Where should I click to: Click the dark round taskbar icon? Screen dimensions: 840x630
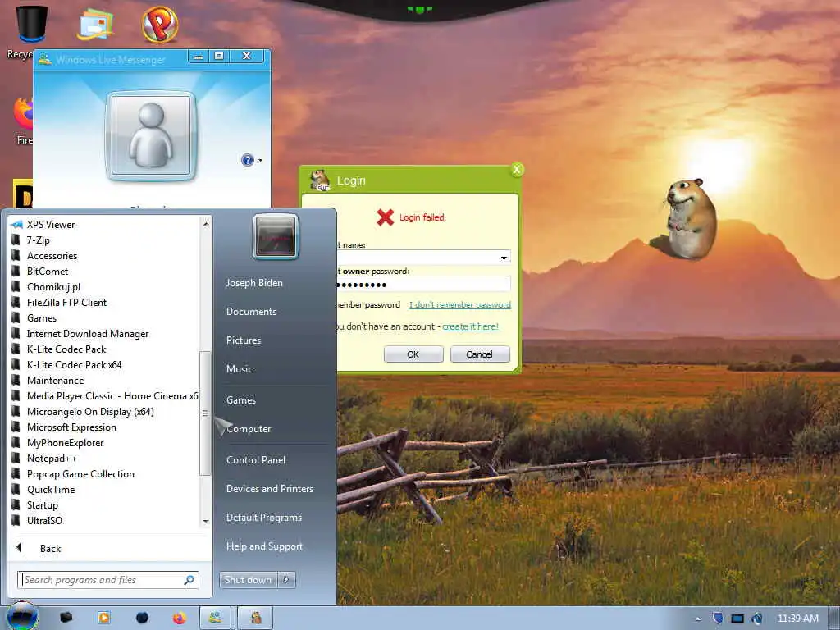(x=142, y=618)
